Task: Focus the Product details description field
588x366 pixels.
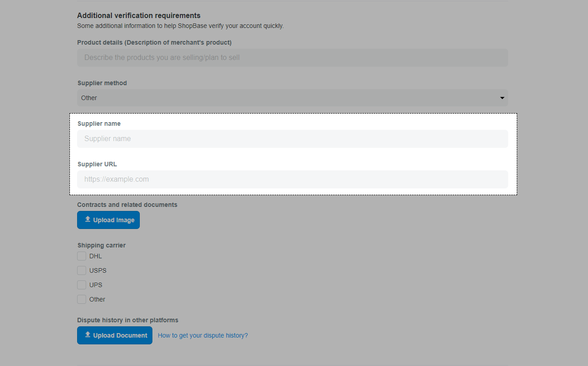Action: tap(292, 58)
